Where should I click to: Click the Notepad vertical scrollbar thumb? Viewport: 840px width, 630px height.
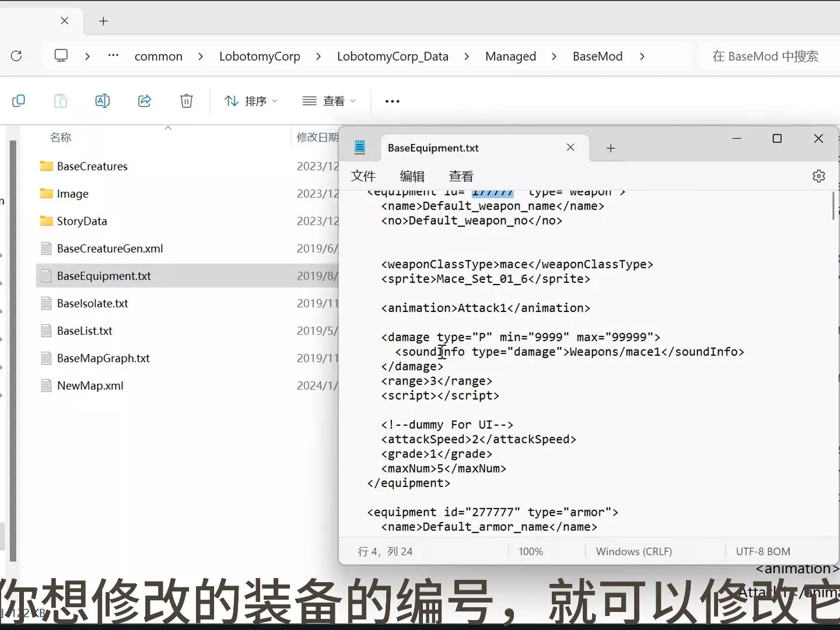[834, 205]
